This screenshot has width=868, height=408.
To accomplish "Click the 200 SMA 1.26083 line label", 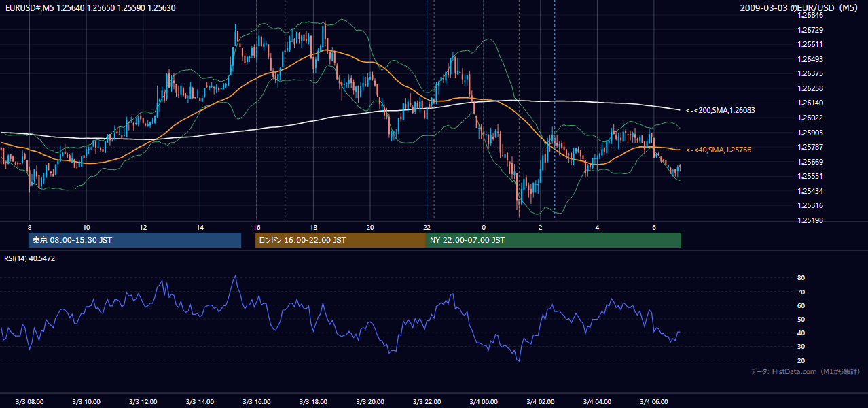I will 720,110.
